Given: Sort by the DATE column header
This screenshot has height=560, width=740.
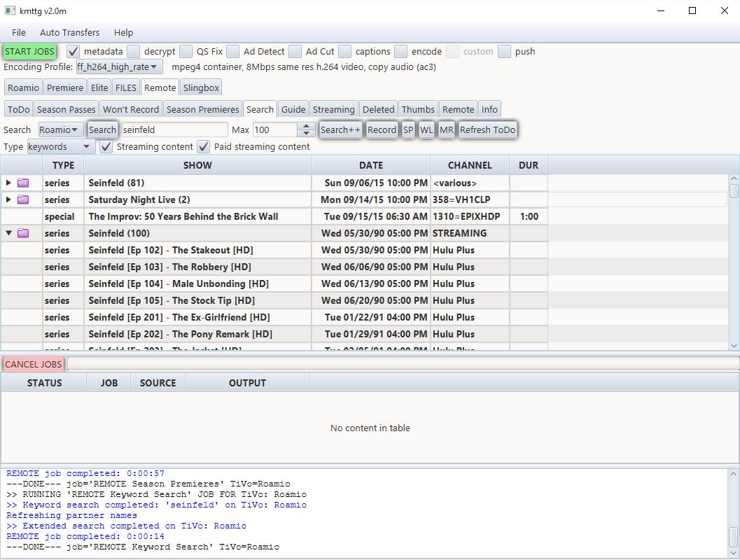Looking at the screenshot, I should [371, 165].
